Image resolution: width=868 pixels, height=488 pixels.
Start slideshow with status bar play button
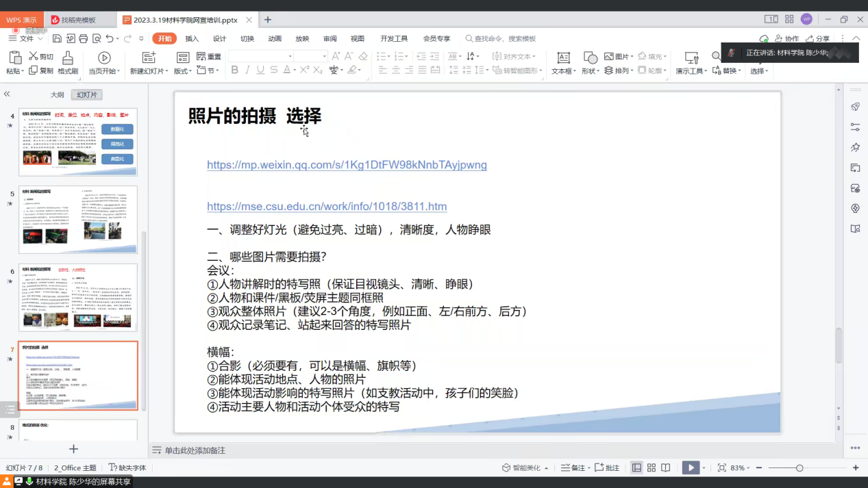coord(691,467)
